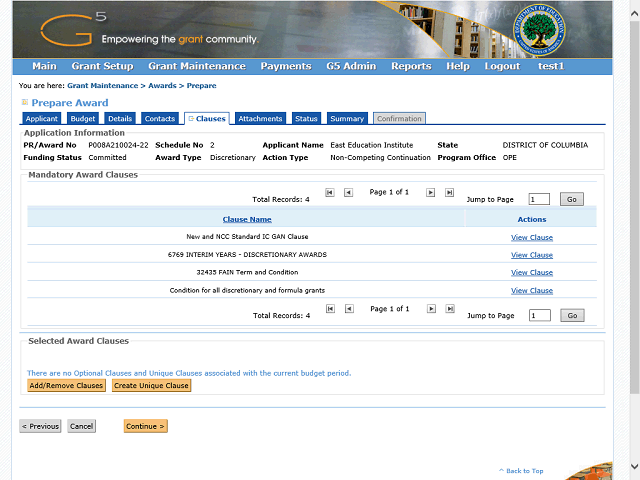This screenshot has width=640, height=480.
Task: Open the Grant Maintenance menu
Action: [196, 66]
